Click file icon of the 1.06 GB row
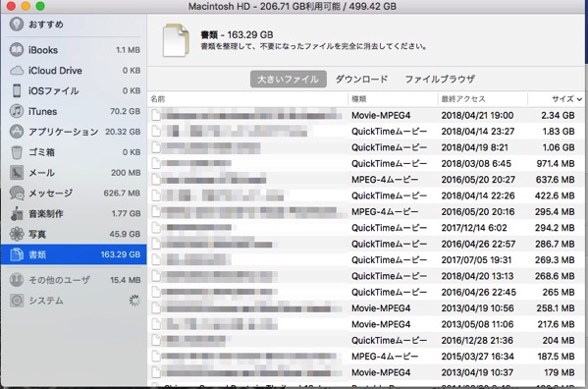The height and width of the screenshot is (389, 588). pos(156,147)
